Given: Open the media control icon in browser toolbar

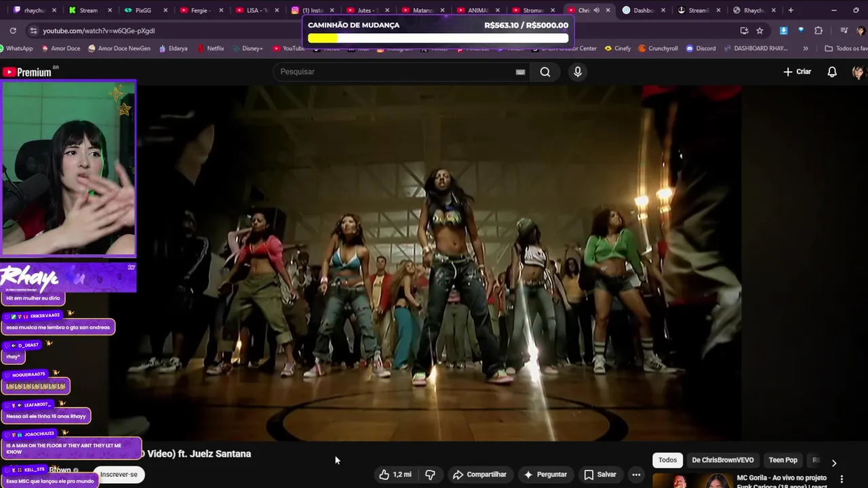Looking at the screenshot, I should coord(844,30).
